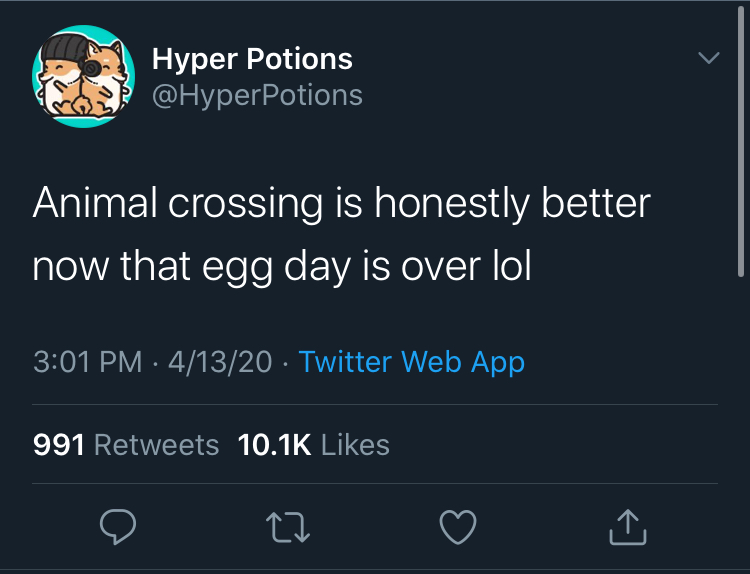Screen dimensions: 750x574
Task: Click the 3:01 PM timestamp
Action: pyautogui.click(x=88, y=362)
